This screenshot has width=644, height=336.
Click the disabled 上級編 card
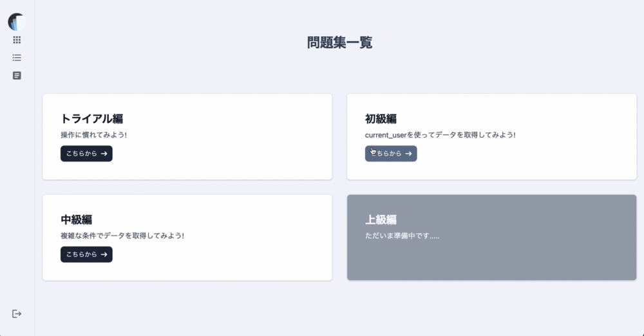pos(491,238)
